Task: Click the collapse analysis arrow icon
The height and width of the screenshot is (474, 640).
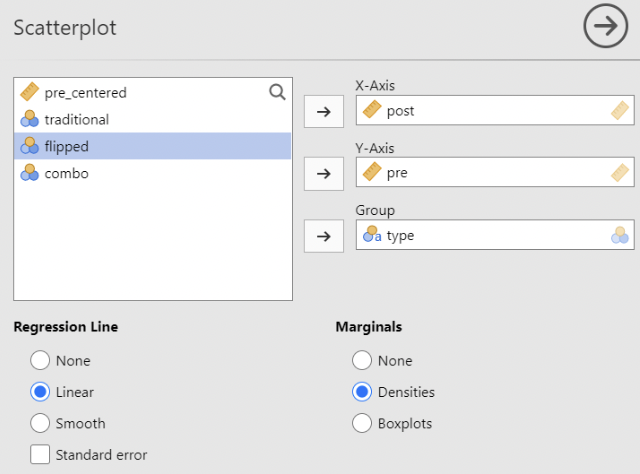Action: click(605, 28)
